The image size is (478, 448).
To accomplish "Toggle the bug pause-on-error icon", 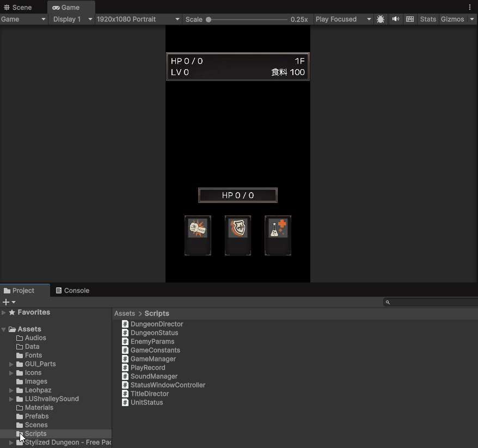I will tap(381, 19).
